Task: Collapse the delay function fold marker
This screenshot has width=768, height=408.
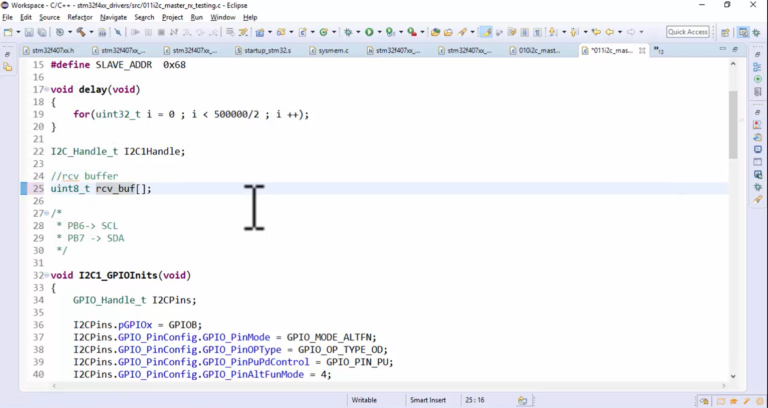Action: pos(47,90)
